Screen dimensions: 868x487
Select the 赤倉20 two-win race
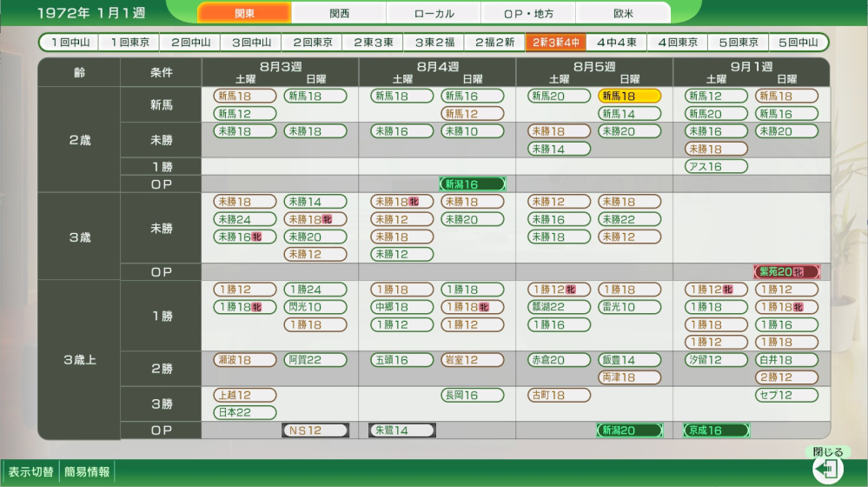559,359
